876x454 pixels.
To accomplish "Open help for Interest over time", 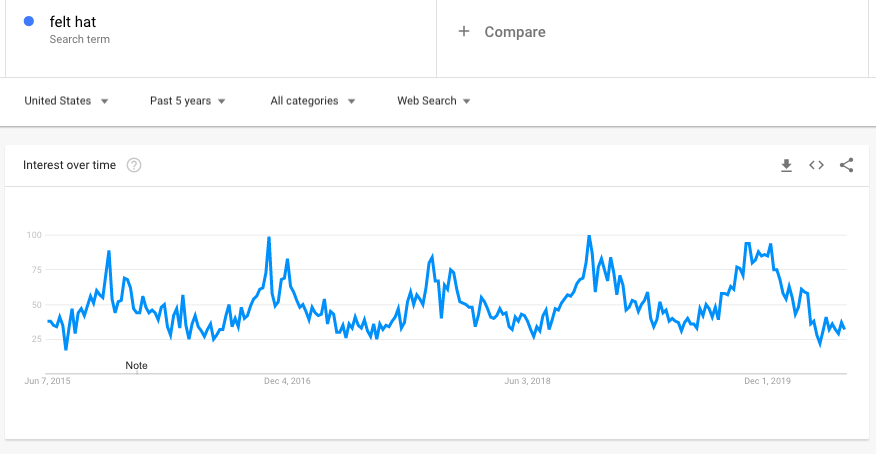I will pos(134,165).
